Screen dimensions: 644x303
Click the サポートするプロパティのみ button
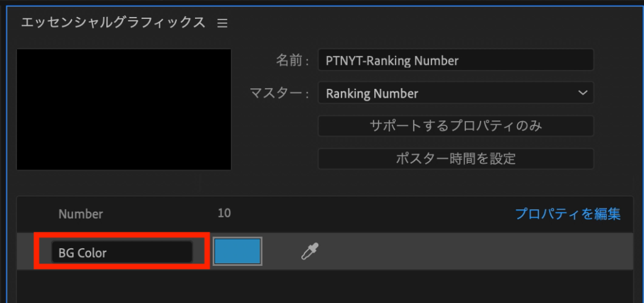click(456, 126)
